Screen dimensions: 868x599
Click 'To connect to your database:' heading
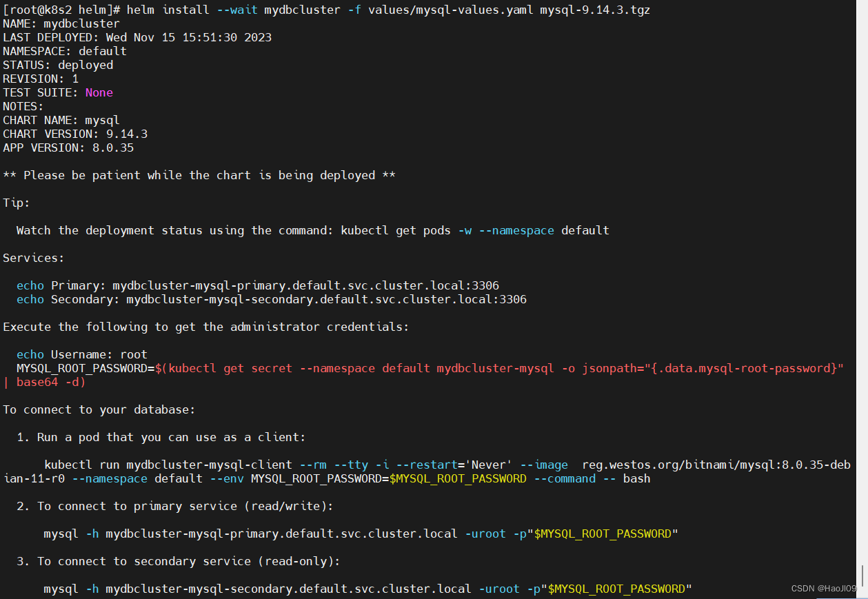tap(99, 409)
